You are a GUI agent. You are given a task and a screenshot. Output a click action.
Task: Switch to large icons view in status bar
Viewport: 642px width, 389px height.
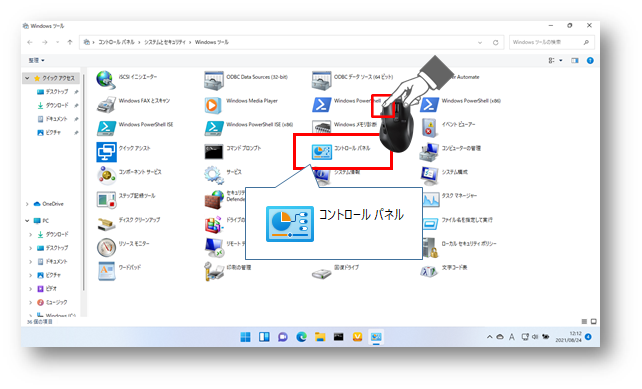coord(593,322)
